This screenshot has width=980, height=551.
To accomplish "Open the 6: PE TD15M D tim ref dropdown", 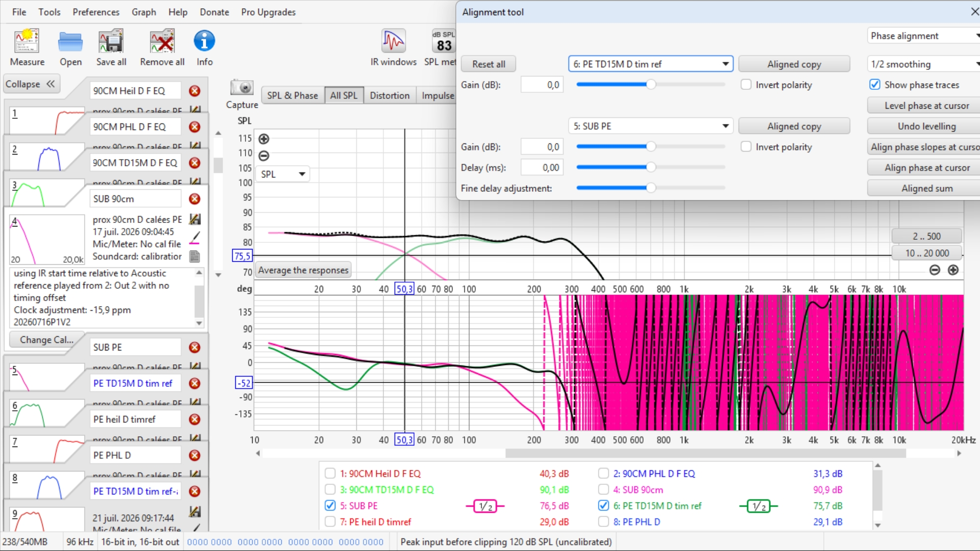I will 651,64.
